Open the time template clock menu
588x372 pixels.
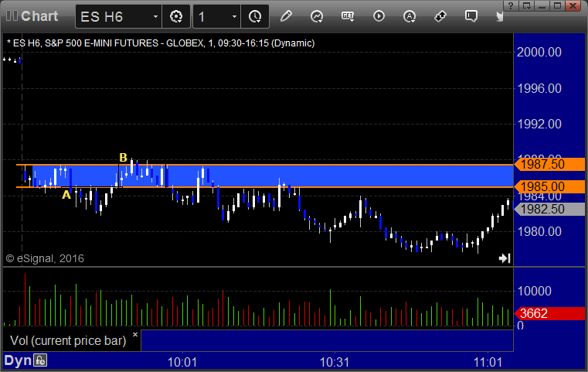pos(255,16)
